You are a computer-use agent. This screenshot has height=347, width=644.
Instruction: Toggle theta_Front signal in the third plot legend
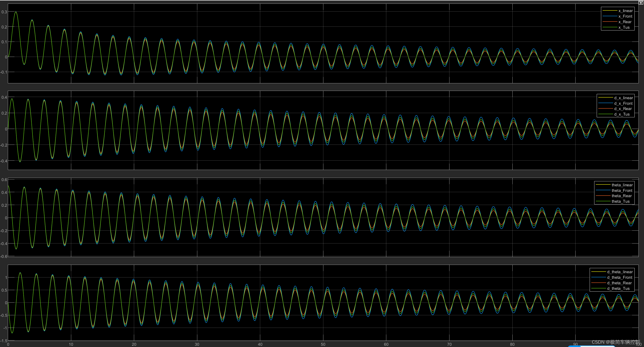click(614, 191)
